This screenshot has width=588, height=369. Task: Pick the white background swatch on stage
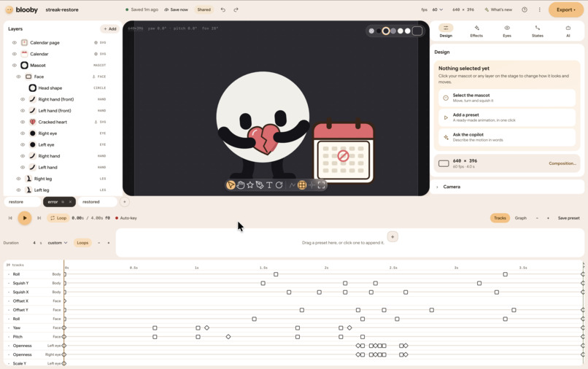tap(407, 31)
